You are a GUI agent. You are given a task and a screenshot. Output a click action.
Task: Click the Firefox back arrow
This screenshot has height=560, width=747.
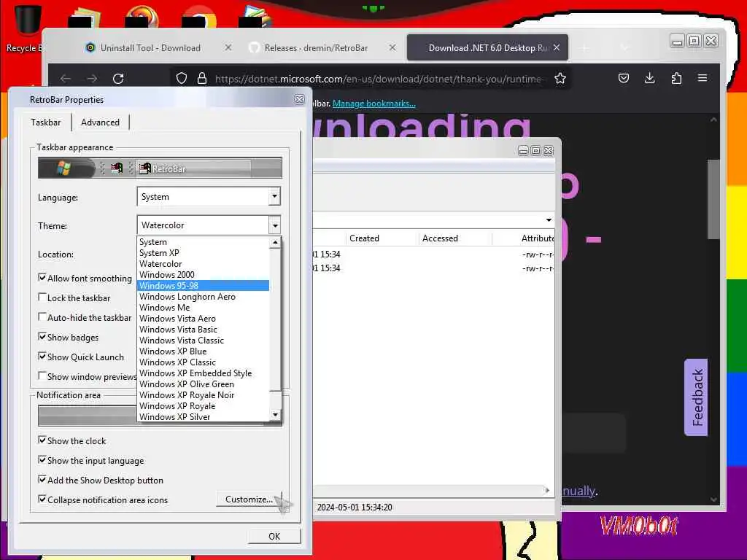66,79
